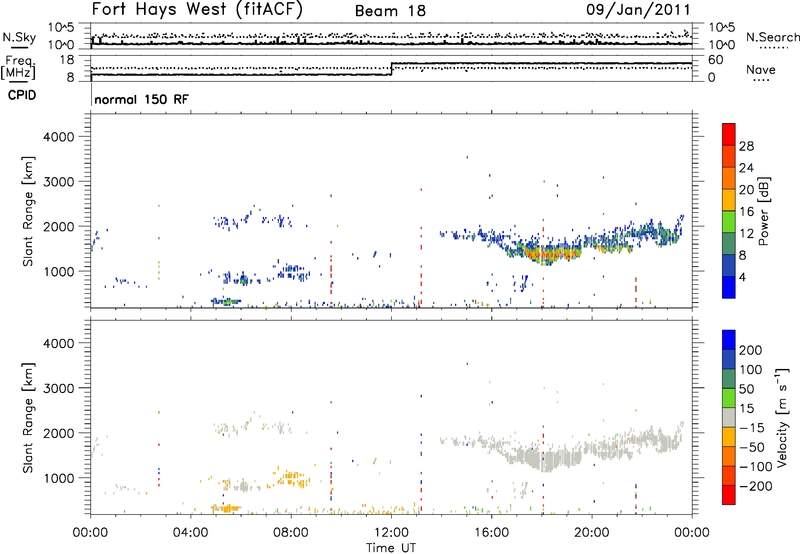Click the 'Freq. [MHz]' axis label
Image resolution: width=800 pixels, height=554 pixels.
tap(18, 67)
